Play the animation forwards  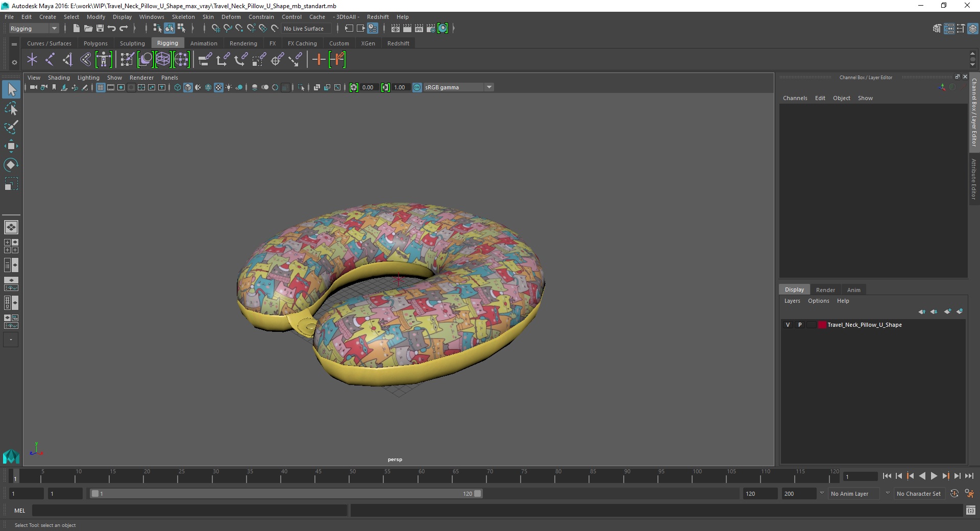coord(934,476)
